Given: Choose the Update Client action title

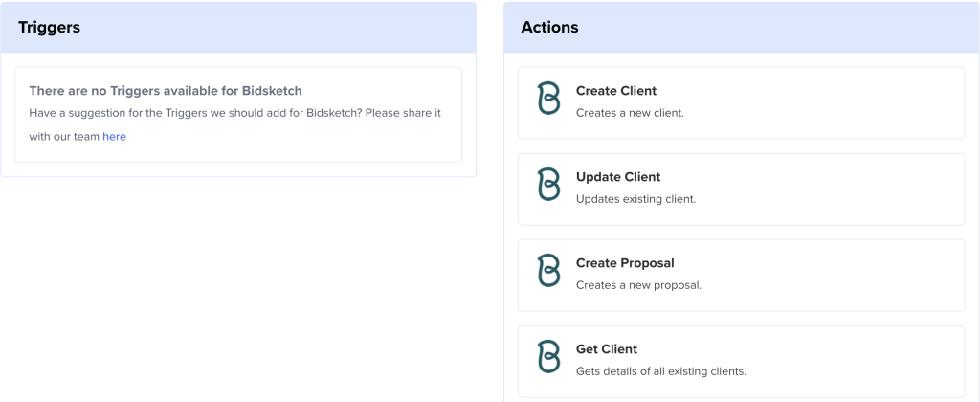Looking at the screenshot, I should click(x=618, y=177).
